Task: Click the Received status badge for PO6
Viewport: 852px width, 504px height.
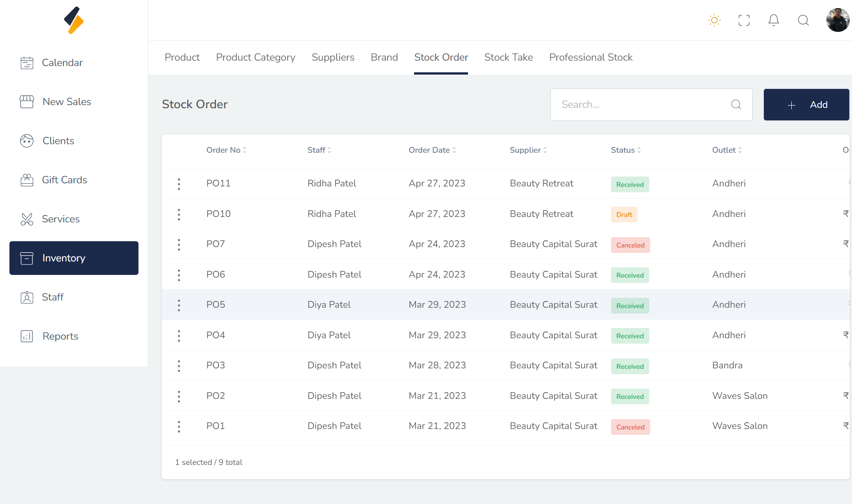Action: (x=629, y=275)
